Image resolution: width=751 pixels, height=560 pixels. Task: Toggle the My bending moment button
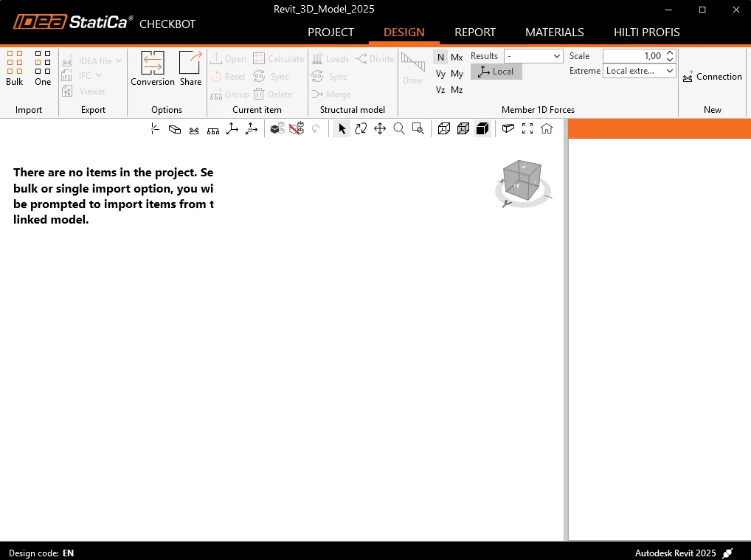[x=457, y=74]
